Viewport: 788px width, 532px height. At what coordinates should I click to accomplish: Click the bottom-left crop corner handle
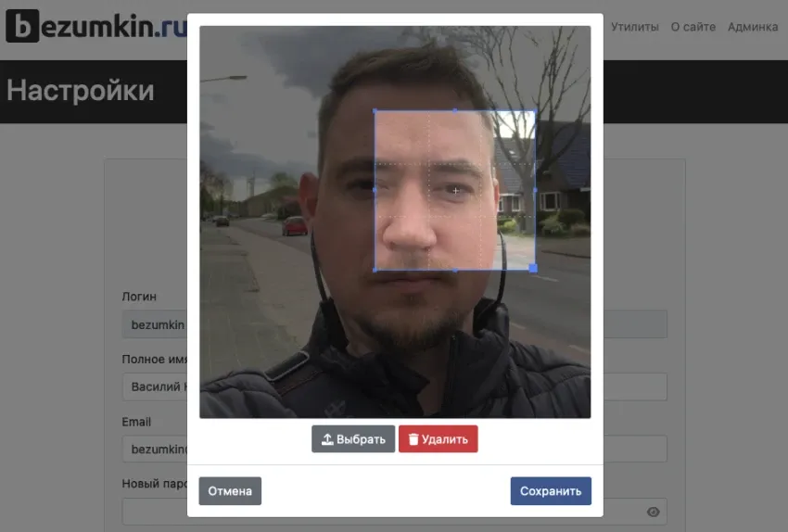pos(375,270)
